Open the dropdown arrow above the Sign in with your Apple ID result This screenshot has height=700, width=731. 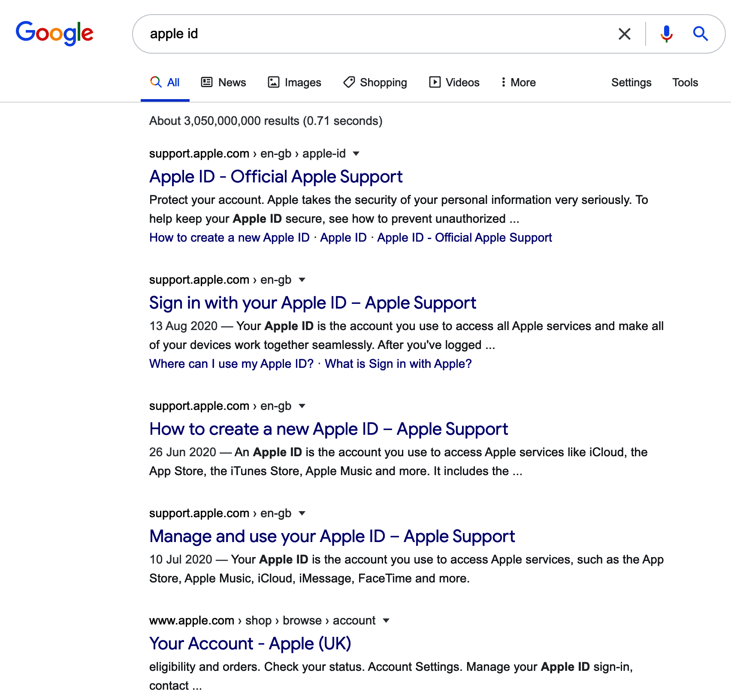tap(302, 280)
